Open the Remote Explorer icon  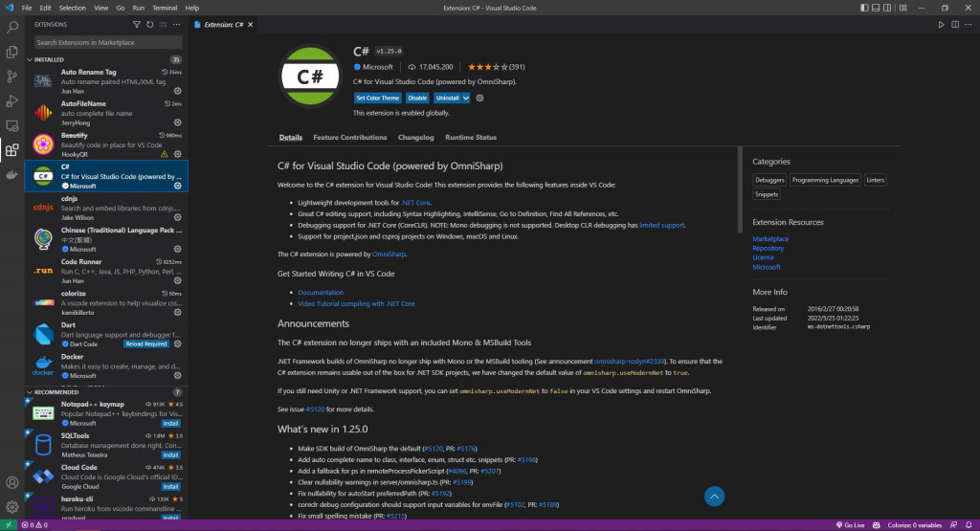click(11, 125)
